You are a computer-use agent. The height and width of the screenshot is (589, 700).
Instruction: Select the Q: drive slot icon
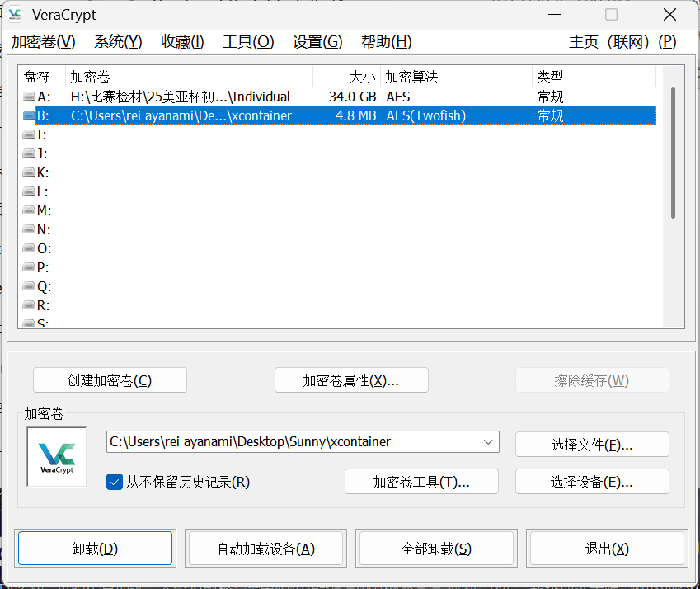pyautogui.click(x=29, y=286)
